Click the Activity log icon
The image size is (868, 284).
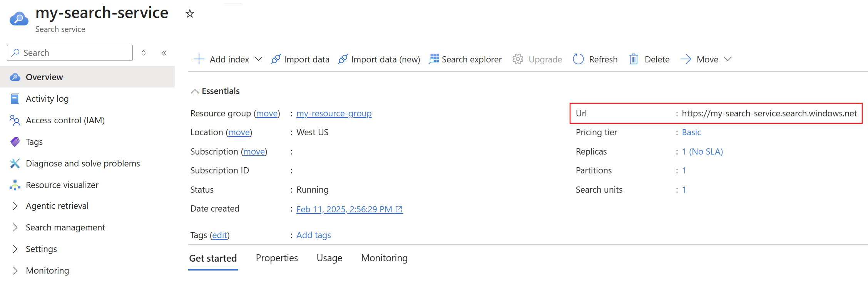[x=15, y=99]
